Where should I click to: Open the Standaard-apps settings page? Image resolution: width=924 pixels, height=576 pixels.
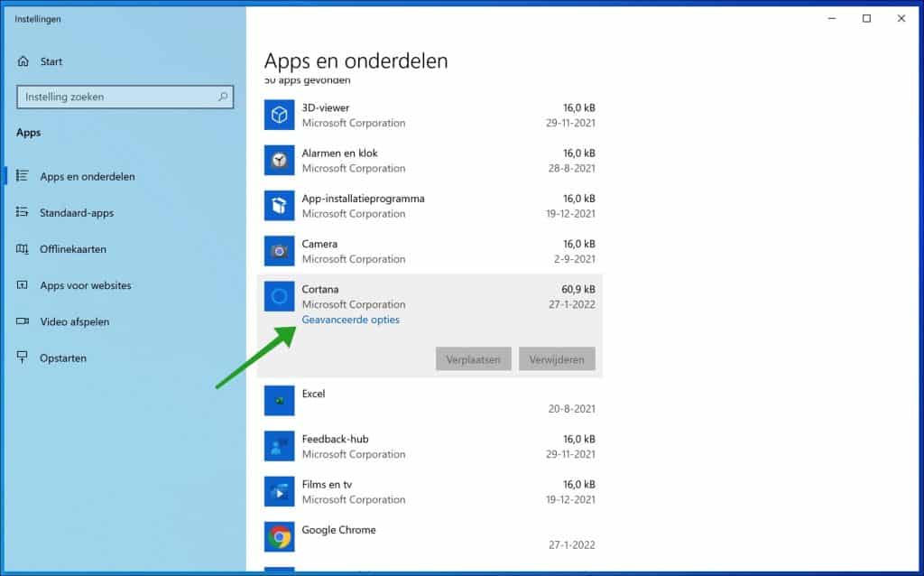click(77, 213)
